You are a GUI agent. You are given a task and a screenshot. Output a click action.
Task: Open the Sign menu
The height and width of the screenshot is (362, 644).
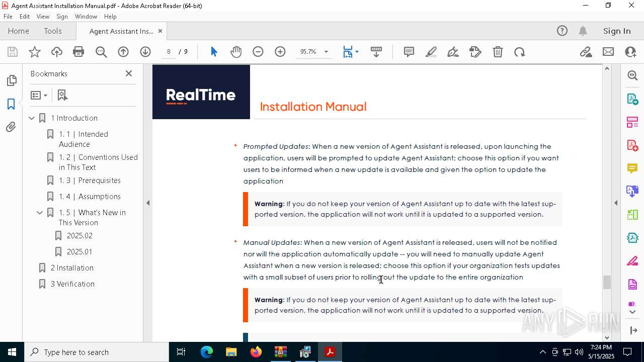62,17
